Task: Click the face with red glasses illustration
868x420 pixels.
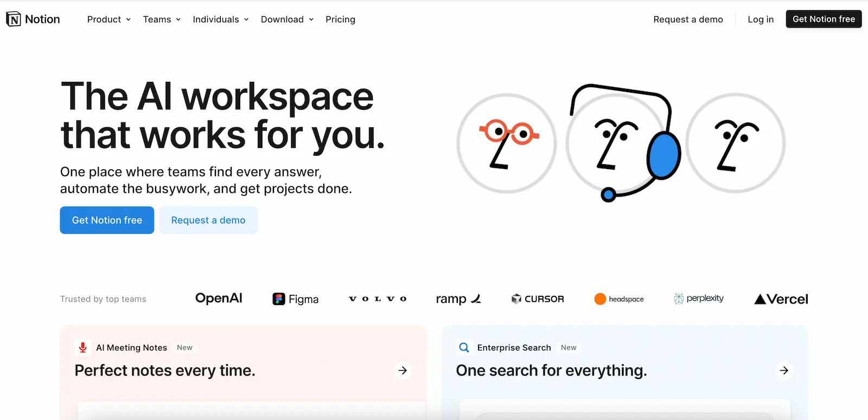Action: 507,144
